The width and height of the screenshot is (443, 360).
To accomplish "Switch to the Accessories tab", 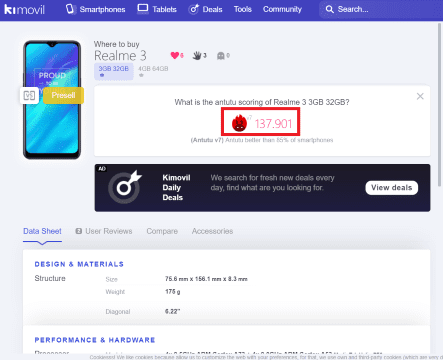I will 212,231.
